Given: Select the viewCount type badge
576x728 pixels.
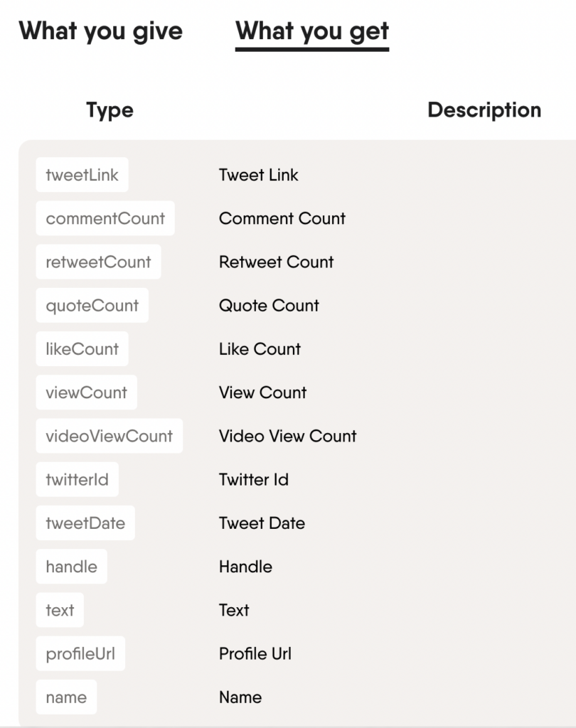Looking at the screenshot, I should pos(85,392).
